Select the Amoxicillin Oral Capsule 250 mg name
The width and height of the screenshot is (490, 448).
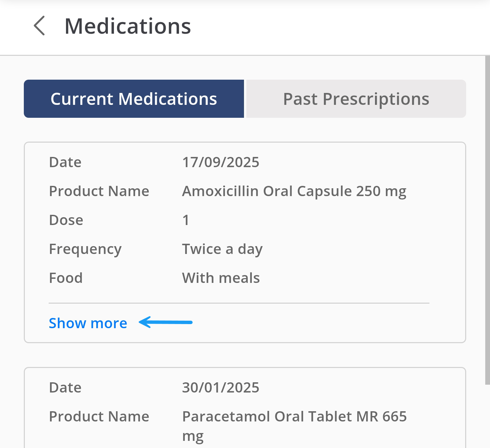[x=294, y=191]
